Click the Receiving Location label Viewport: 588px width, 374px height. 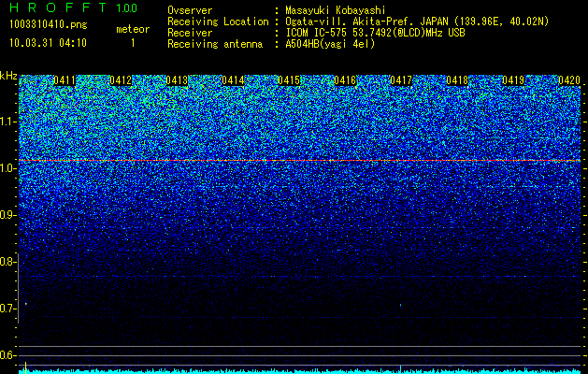(218, 22)
